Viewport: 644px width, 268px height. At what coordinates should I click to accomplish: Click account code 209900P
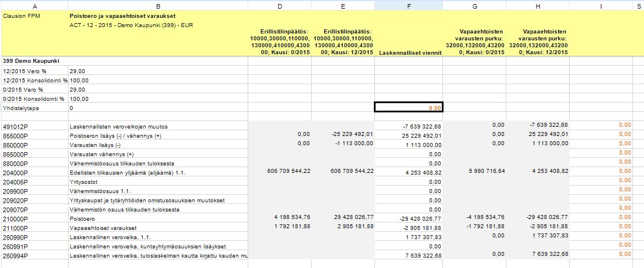pyautogui.click(x=15, y=191)
